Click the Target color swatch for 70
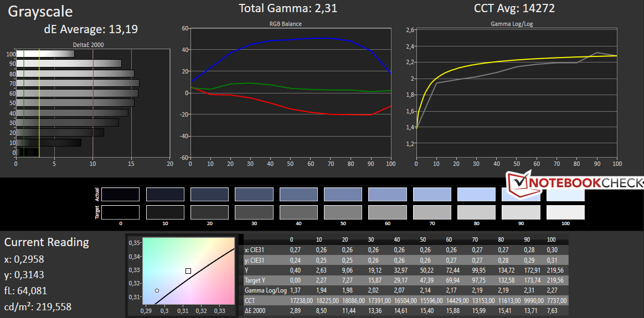The image size is (644, 318). 432,212
